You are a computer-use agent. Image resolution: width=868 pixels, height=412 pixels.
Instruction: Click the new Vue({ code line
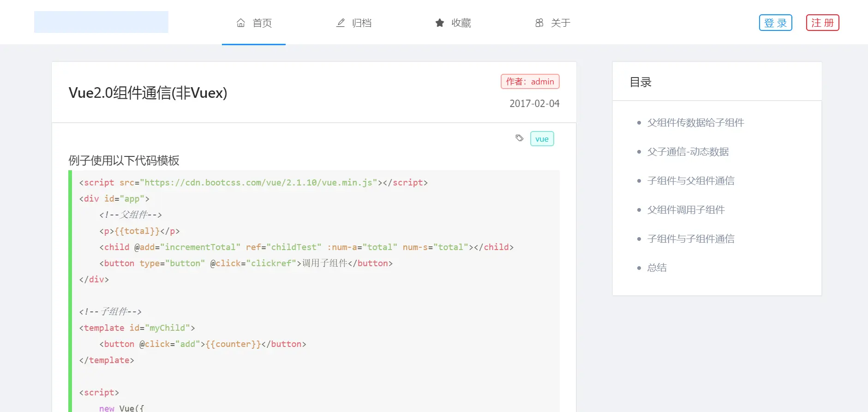(121, 408)
